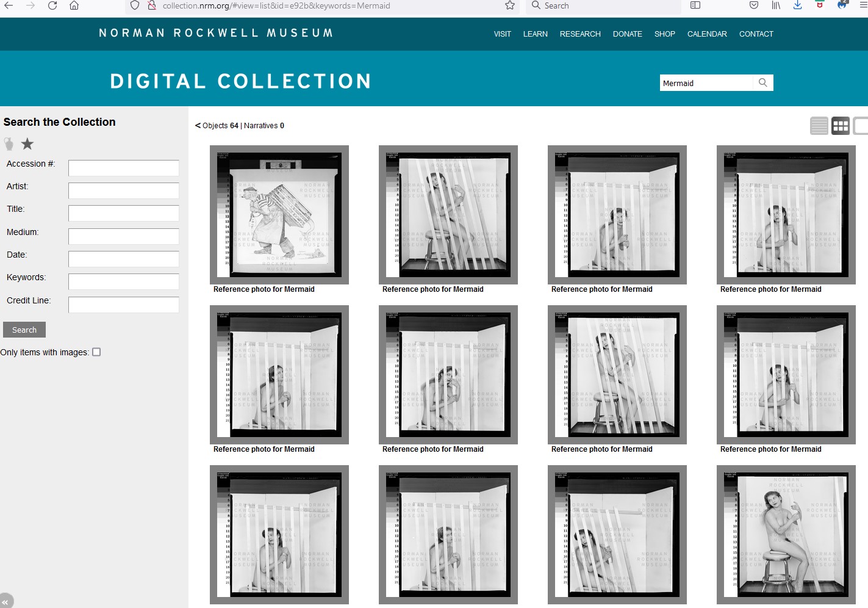
Task: Switch to list view layout icon
Action: [x=819, y=126]
